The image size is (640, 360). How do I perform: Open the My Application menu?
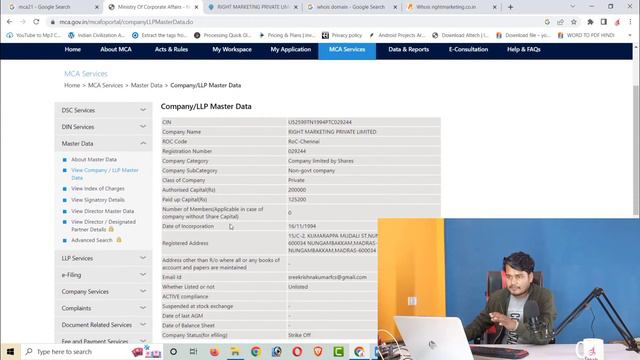pyautogui.click(x=291, y=49)
